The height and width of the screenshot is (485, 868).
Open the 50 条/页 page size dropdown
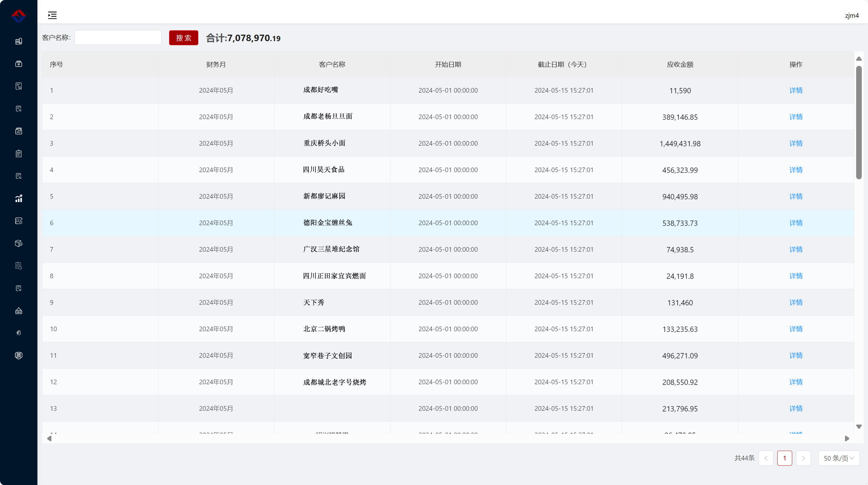point(839,458)
